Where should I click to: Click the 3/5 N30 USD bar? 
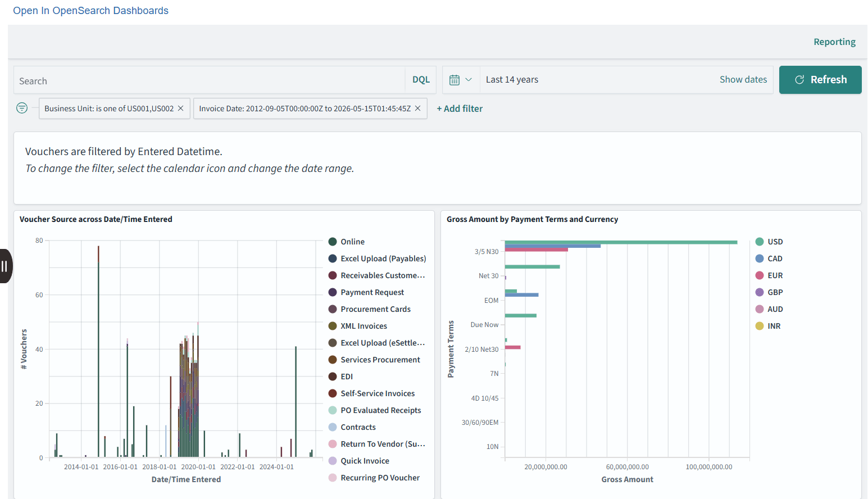coord(621,242)
